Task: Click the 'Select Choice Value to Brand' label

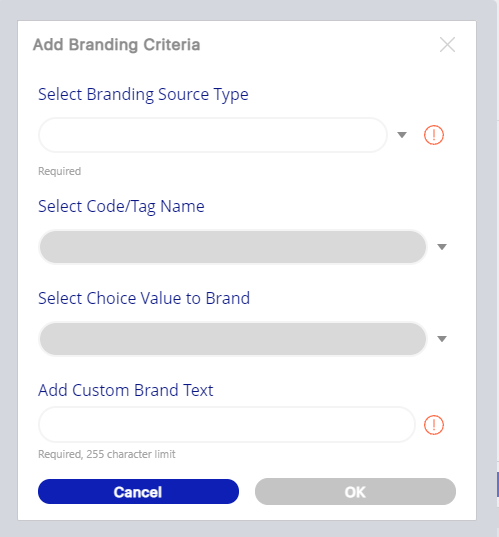Action: pyautogui.click(x=144, y=298)
